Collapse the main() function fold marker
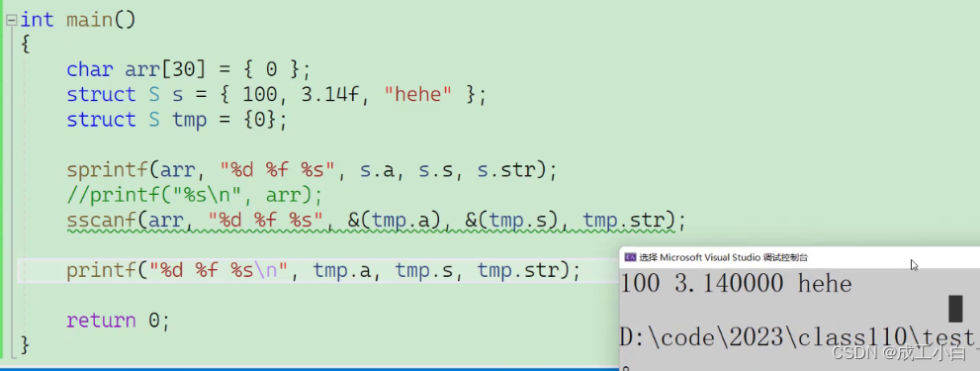 pyautogui.click(x=11, y=20)
